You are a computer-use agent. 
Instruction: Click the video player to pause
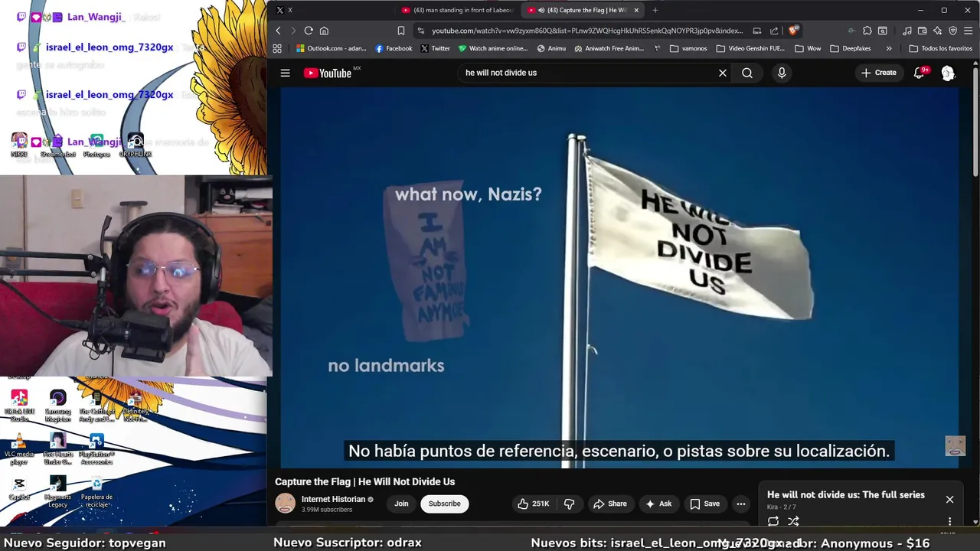point(619,277)
